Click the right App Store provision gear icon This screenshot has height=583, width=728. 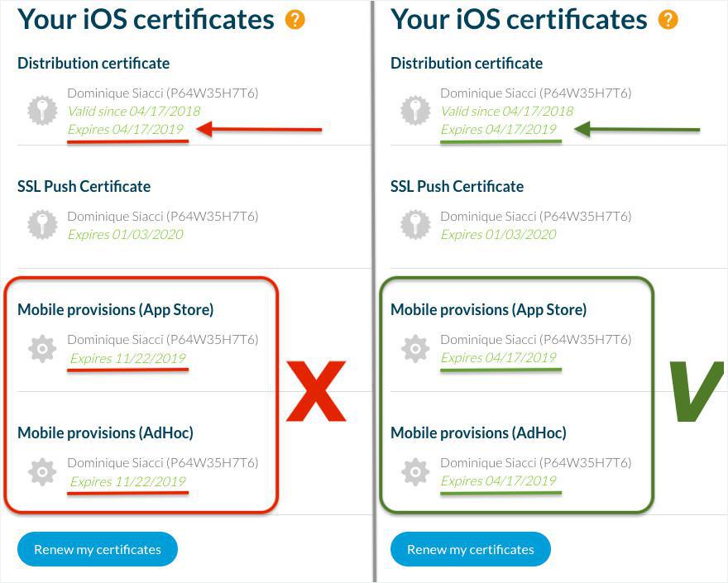click(415, 348)
